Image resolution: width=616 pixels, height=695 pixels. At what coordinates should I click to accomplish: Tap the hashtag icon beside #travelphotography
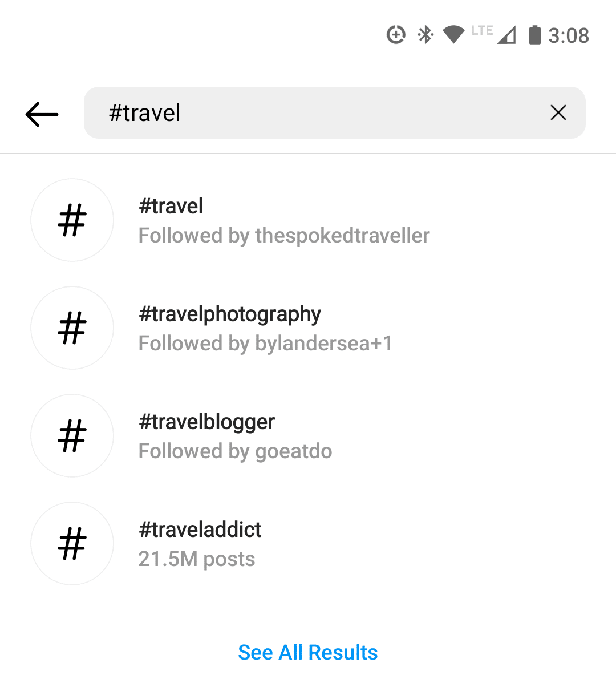coord(72,328)
